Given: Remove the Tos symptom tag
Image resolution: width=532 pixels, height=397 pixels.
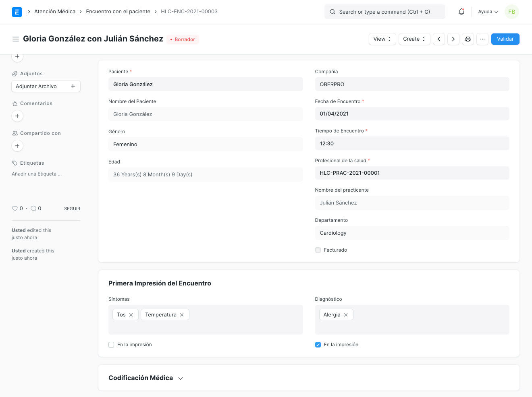Looking at the screenshot, I should pyautogui.click(x=131, y=315).
